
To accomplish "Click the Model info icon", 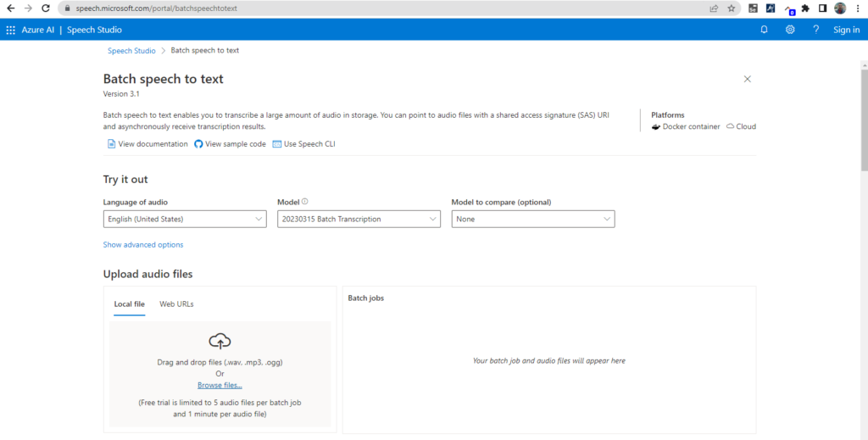I will (x=304, y=202).
